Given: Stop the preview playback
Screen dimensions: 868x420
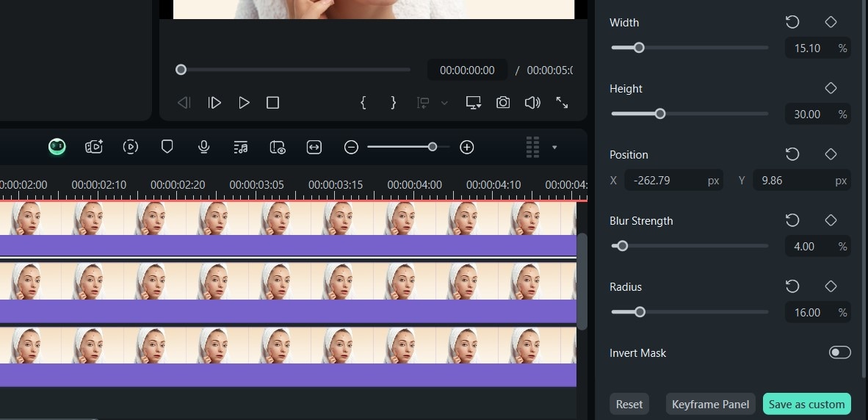Looking at the screenshot, I should pos(272,103).
